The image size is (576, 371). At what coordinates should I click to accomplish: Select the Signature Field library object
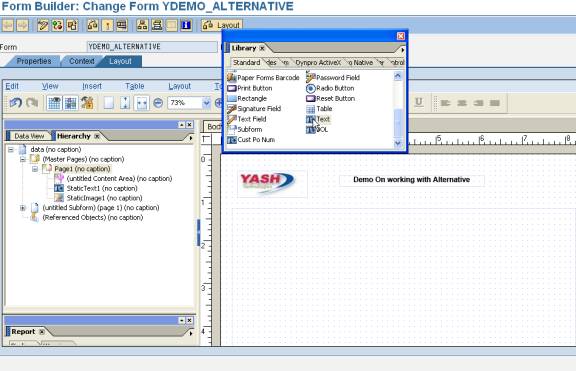click(254, 109)
